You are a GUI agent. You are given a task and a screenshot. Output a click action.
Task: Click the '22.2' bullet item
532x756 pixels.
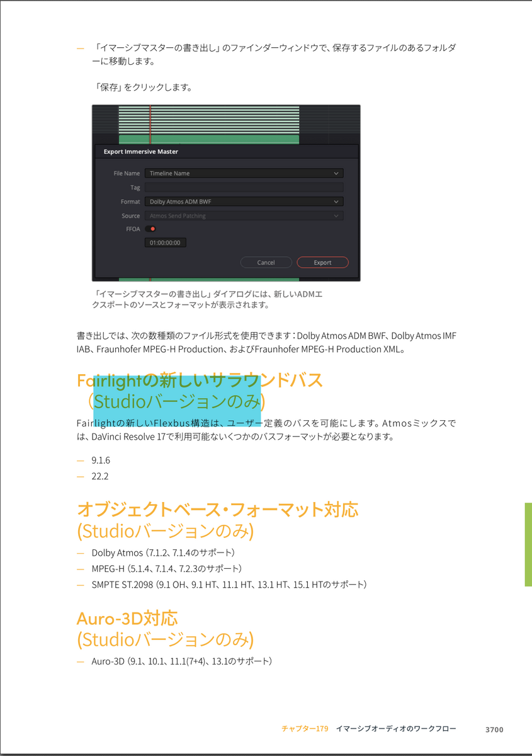[x=99, y=476]
